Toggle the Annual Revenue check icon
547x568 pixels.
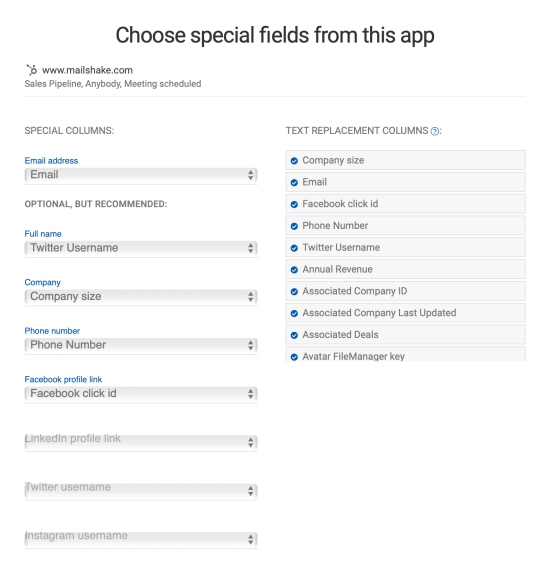[294, 270]
